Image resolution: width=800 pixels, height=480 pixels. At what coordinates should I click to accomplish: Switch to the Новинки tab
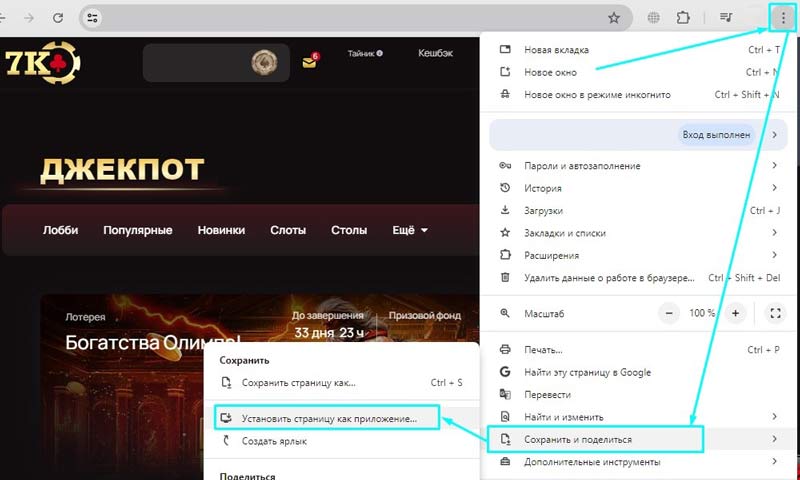click(221, 230)
